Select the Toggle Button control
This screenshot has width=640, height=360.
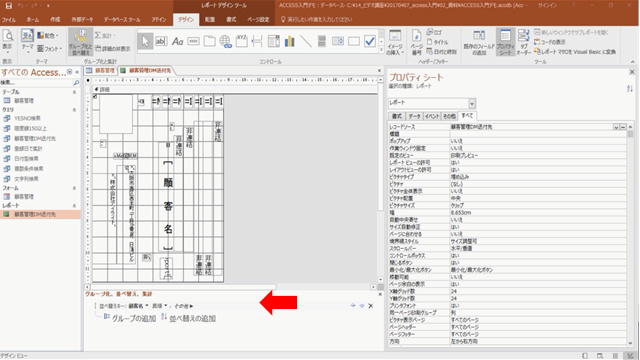point(322,41)
